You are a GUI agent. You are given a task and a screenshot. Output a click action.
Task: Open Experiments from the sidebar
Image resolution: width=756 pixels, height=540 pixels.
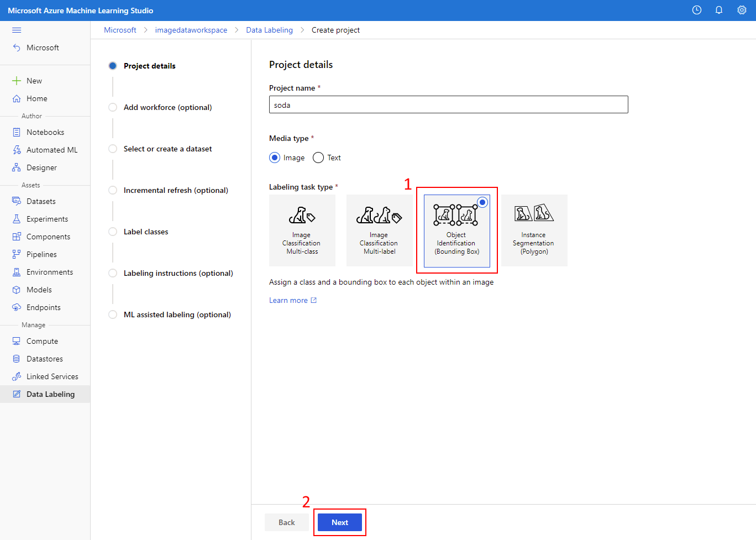[x=45, y=219]
